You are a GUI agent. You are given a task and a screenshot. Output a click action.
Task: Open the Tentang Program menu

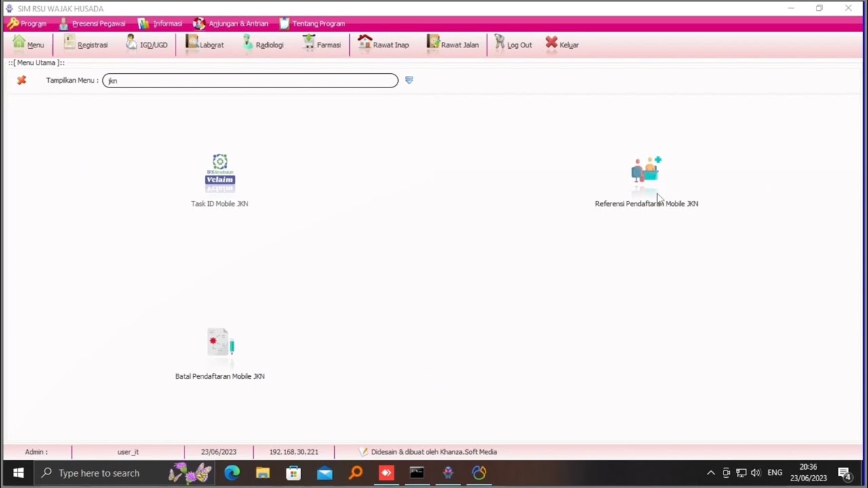coord(313,24)
